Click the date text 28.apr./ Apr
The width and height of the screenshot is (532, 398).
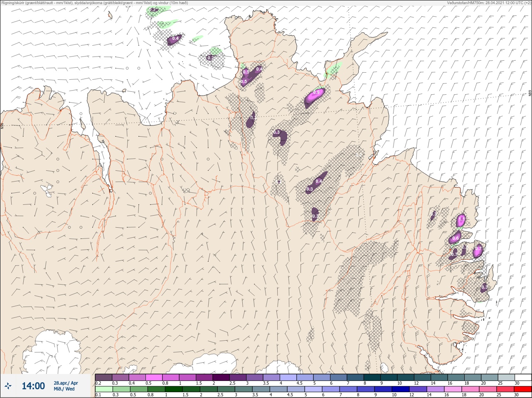click(x=66, y=383)
